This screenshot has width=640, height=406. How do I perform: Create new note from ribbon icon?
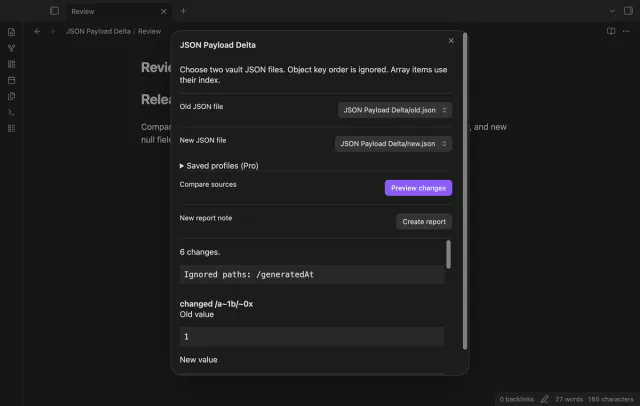tap(11, 32)
